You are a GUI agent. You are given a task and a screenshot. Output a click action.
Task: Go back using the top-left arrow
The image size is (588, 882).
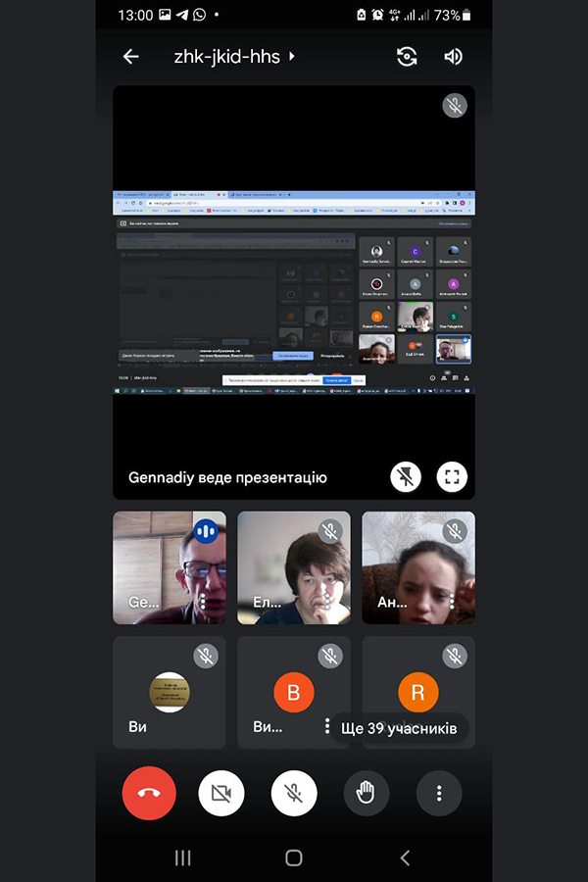click(x=130, y=56)
